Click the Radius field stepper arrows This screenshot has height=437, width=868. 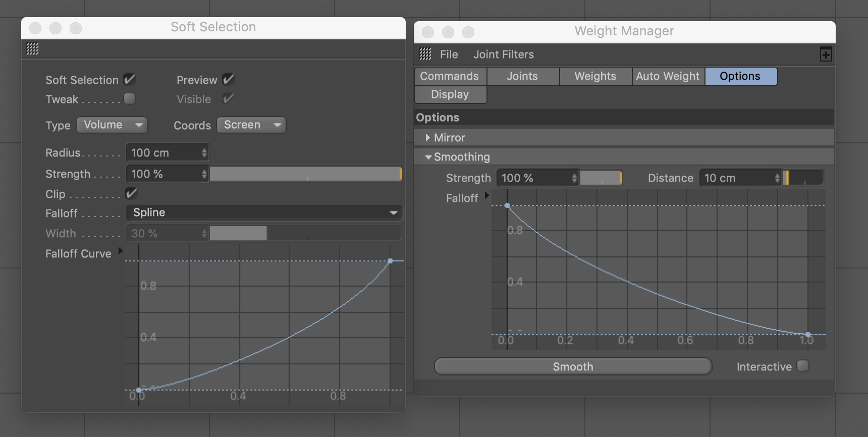204,153
